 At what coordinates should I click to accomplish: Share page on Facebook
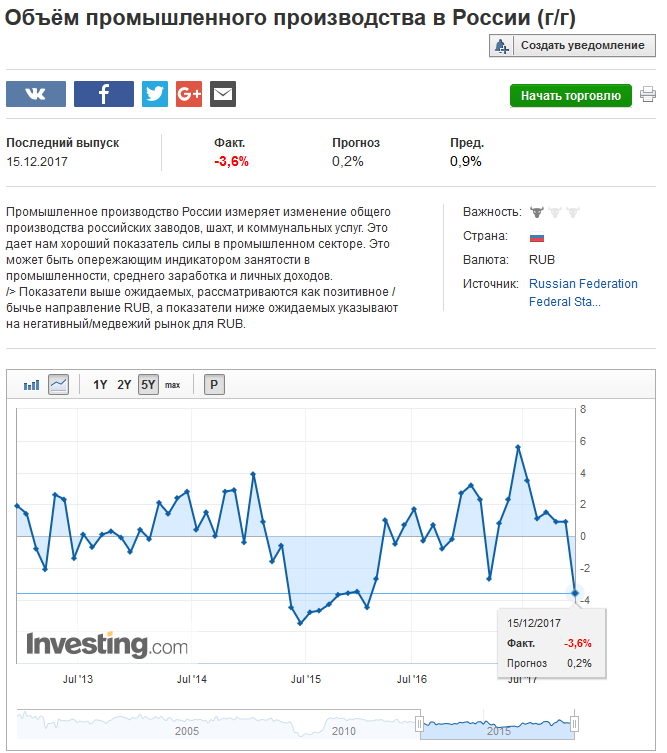[x=104, y=94]
